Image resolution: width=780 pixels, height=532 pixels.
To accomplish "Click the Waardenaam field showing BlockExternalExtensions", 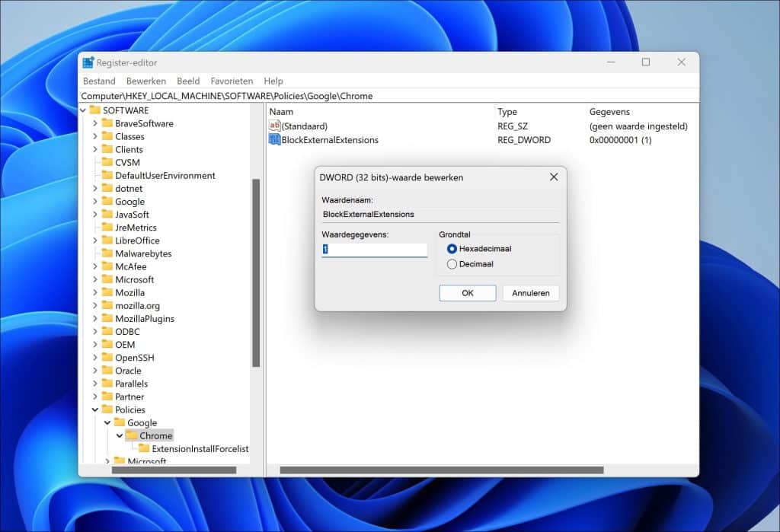I will coord(440,215).
